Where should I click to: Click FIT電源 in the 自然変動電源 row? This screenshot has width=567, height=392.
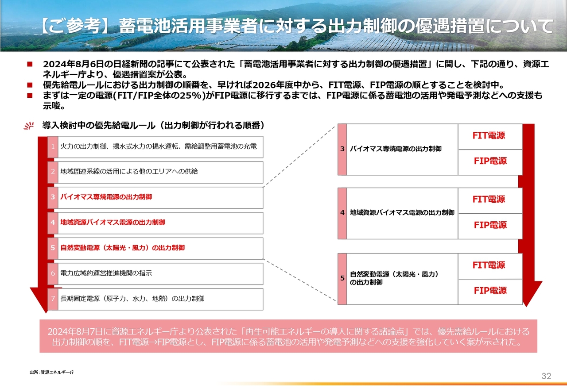pos(490,266)
